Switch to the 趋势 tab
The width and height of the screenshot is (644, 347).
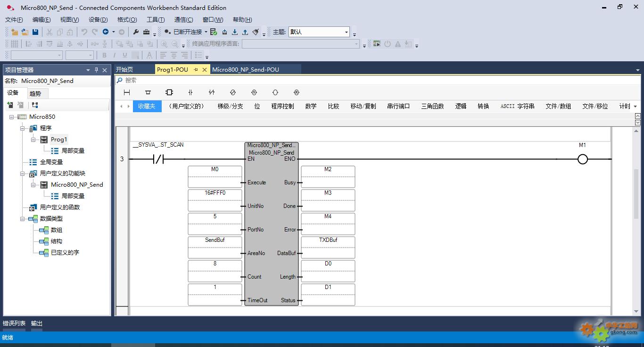(35, 93)
